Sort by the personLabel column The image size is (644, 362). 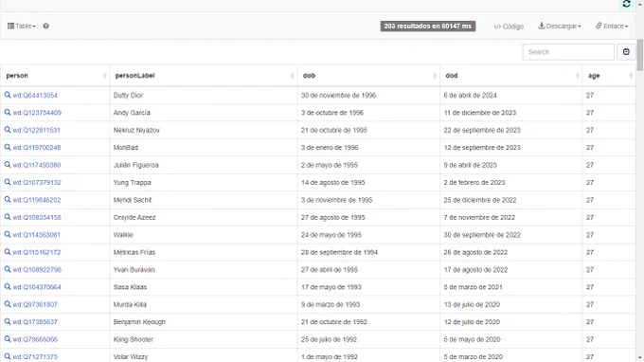click(x=204, y=76)
